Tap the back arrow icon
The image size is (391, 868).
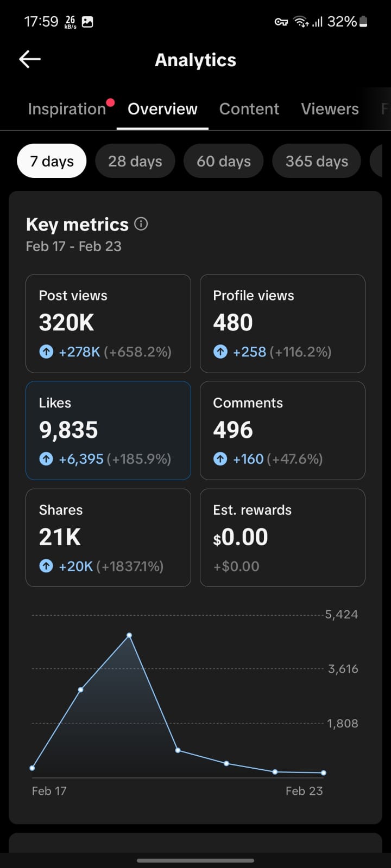[x=30, y=60]
